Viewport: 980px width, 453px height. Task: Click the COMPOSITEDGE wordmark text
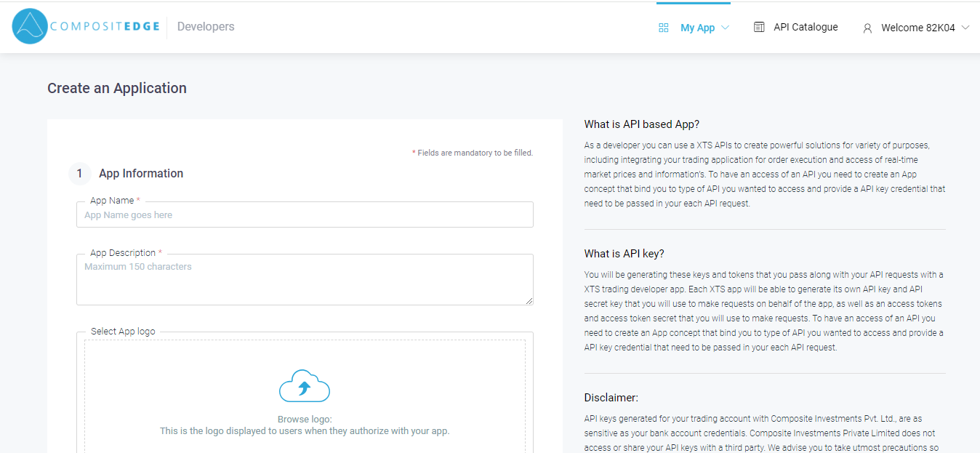(105, 27)
